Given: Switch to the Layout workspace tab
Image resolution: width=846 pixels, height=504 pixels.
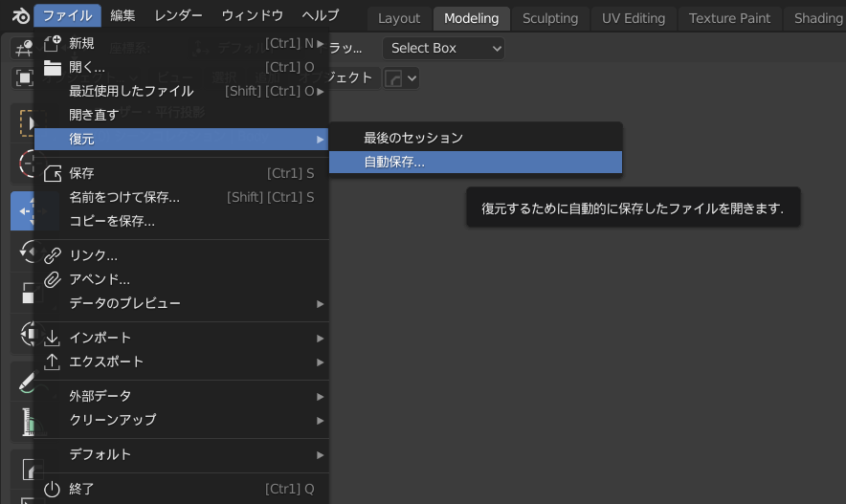Looking at the screenshot, I should [x=399, y=18].
